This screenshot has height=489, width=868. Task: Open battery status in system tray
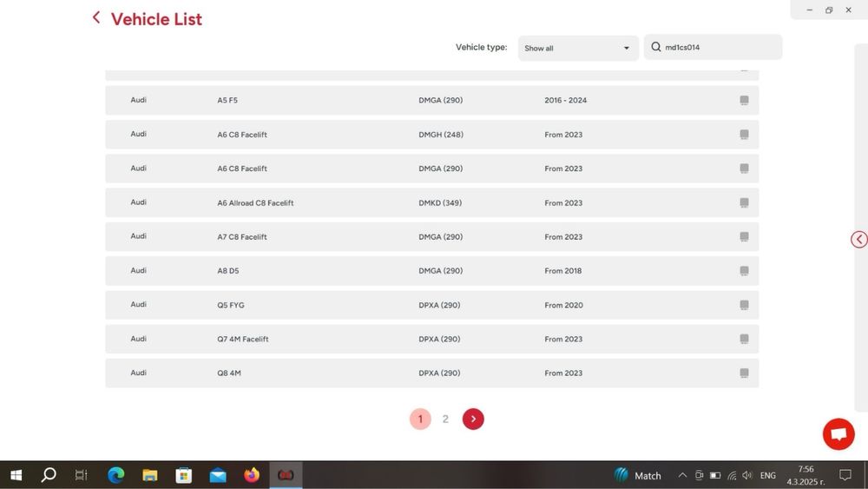[715, 475]
